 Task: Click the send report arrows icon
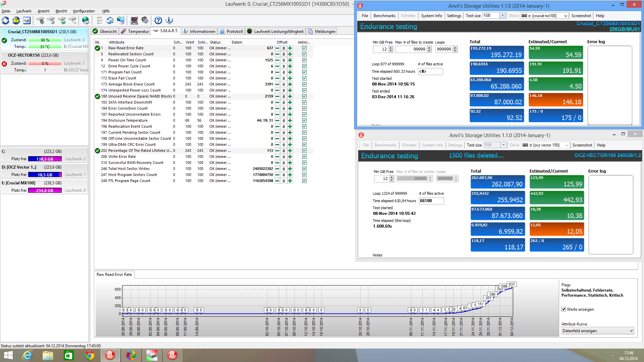pos(110,20)
